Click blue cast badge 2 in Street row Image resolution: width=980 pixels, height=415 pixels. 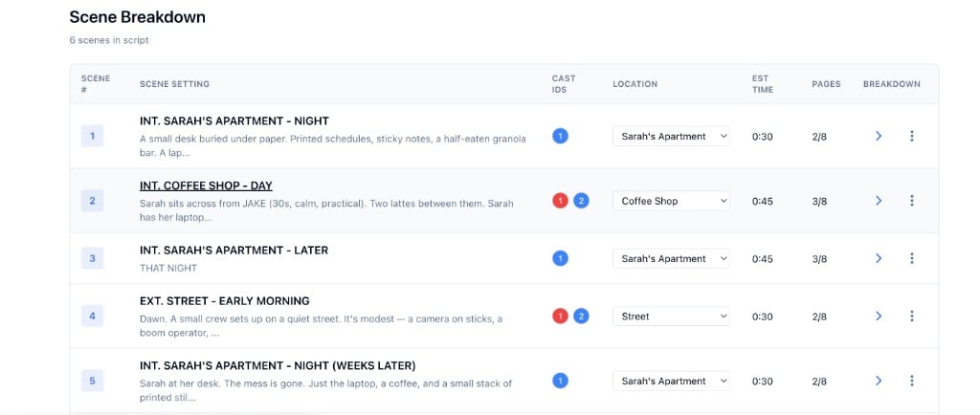click(581, 317)
